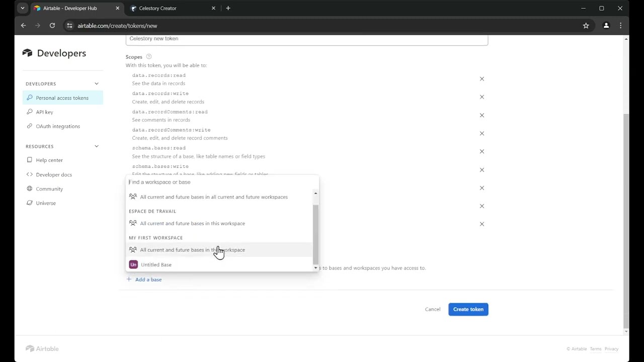This screenshot has height=362, width=644.
Task: Reload the current page
Action: click(52, 26)
